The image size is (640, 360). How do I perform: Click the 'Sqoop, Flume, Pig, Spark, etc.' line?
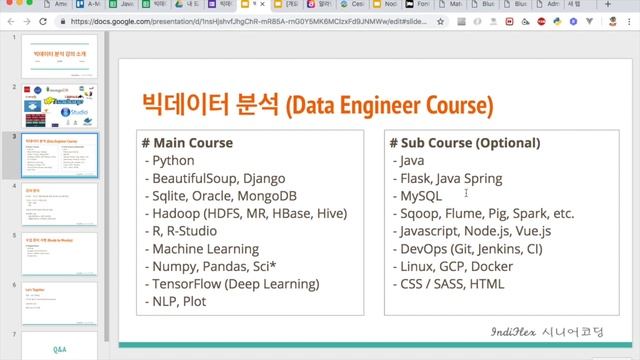(483, 213)
